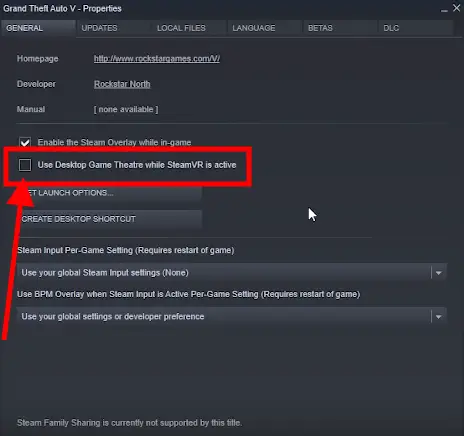
Task: Open the UPDATES tab
Action: [113, 28]
